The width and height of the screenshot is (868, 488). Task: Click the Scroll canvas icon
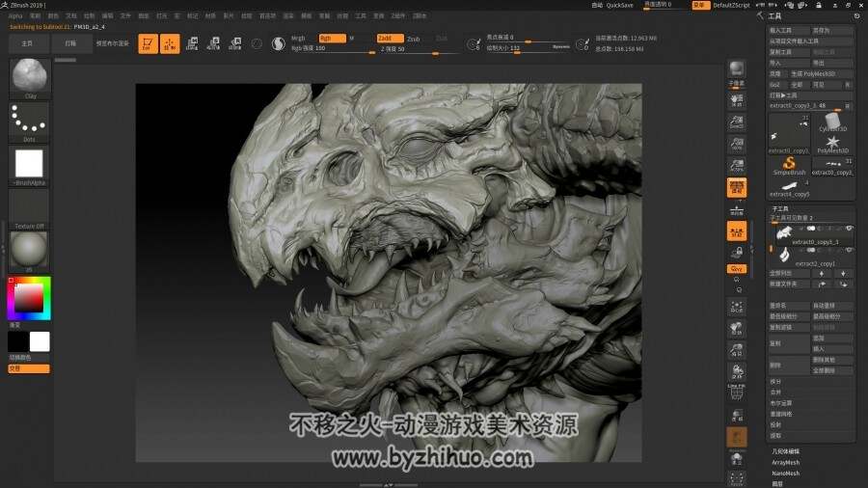coord(737,100)
